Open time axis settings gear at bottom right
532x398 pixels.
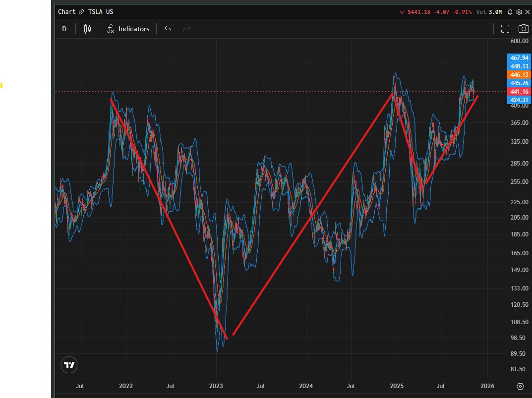[520, 386]
